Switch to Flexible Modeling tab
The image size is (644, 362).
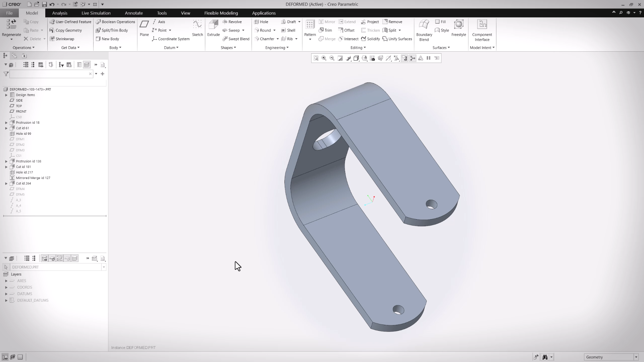click(221, 13)
